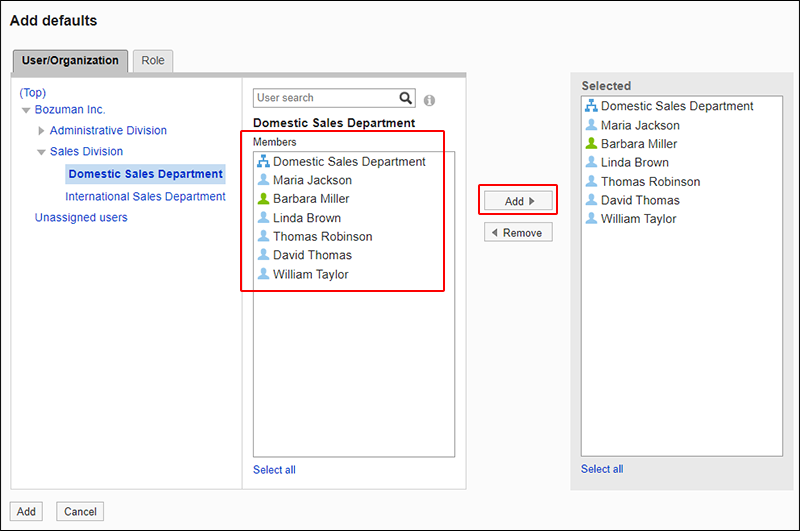Image resolution: width=800 pixels, height=531 pixels.
Task: Click Thomas Robinson's user icon in Members list
Action: pos(263,236)
